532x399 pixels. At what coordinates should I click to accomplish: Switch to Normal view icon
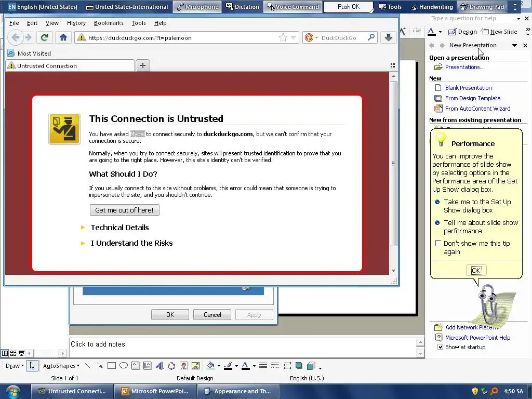coord(5,353)
